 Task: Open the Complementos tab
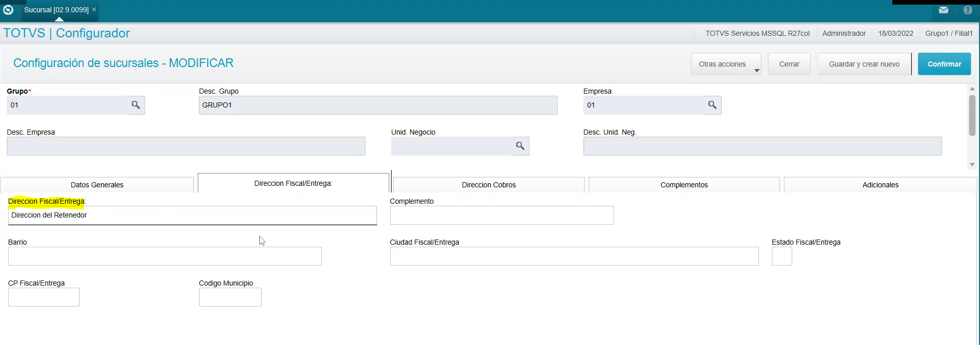[x=684, y=185]
